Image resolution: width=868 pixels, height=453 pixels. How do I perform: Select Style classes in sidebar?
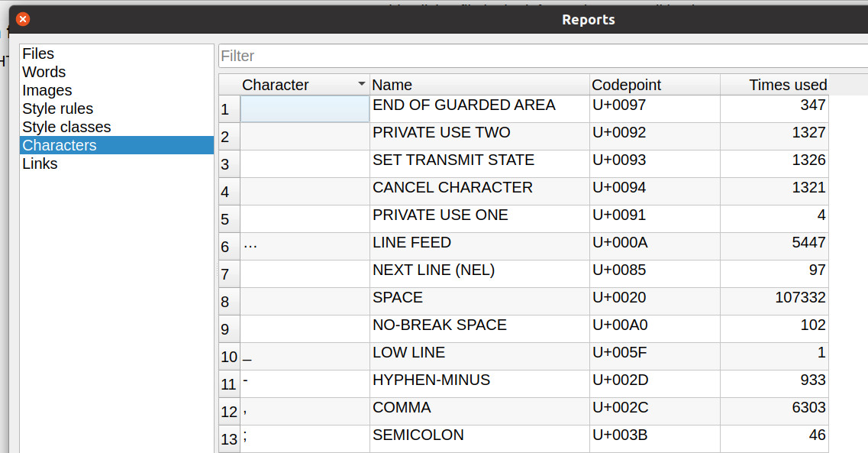pyautogui.click(x=66, y=127)
